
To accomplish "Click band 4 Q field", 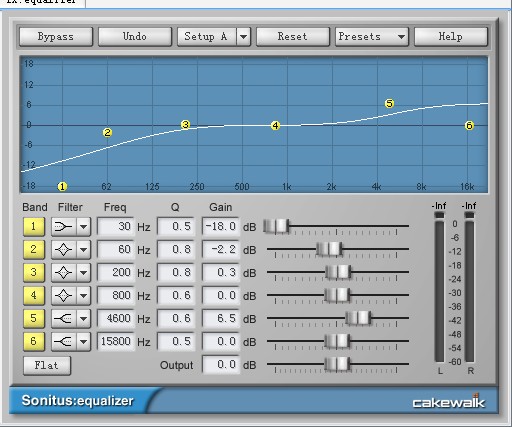I will pyautogui.click(x=176, y=295).
